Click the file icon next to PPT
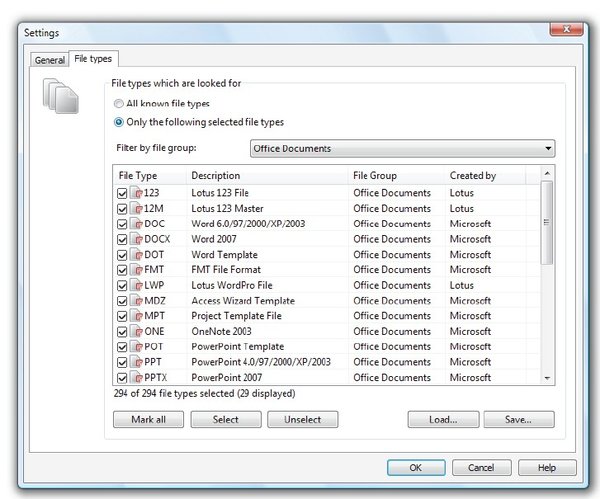Viewport: 600px width, 499px height. (x=136, y=362)
